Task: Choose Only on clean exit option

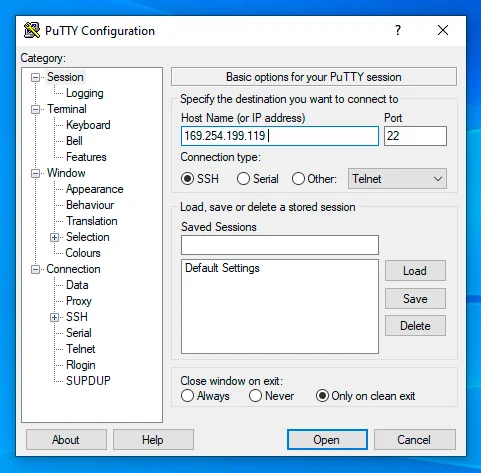Action: point(322,396)
